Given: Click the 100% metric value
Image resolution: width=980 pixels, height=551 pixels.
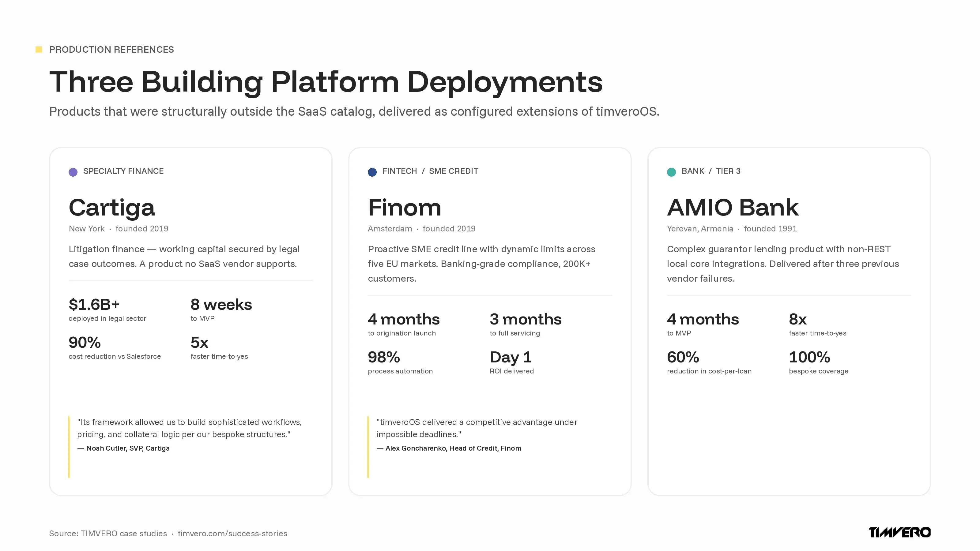Looking at the screenshot, I should 809,358.
